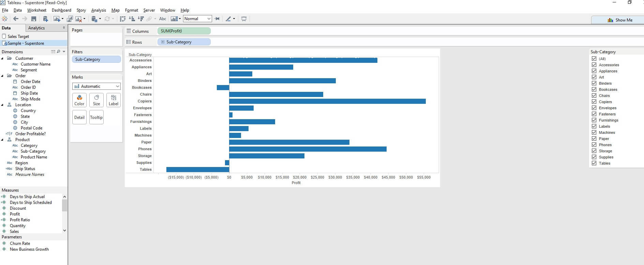
Task: Uncheck the Tables filter checkbox
Action: tap(594, 163)
